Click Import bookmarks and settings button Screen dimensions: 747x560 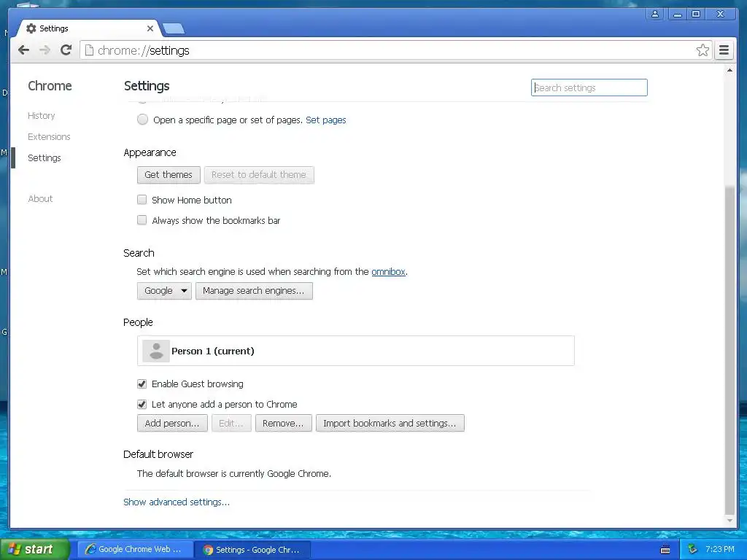(x=390, y=424)
